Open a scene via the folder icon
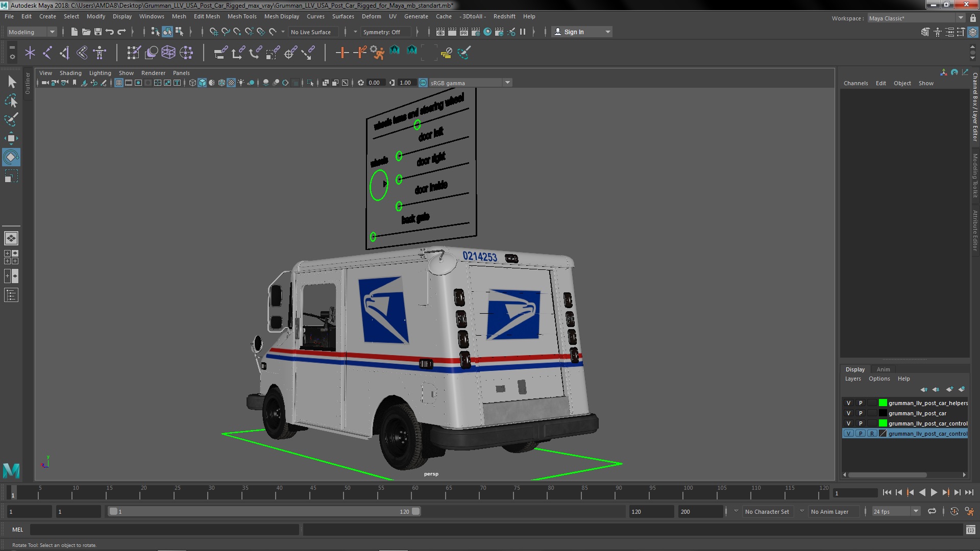 tap(86, 32)
